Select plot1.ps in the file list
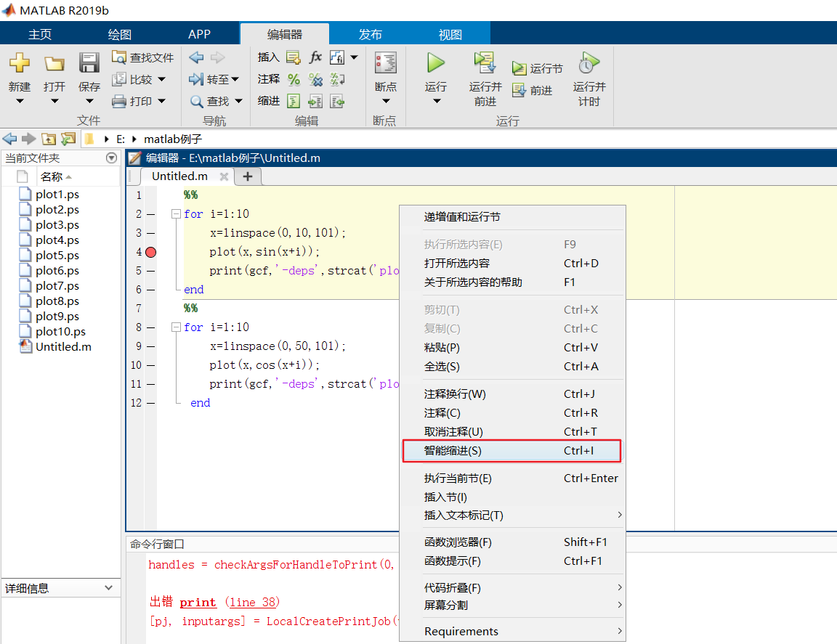The image size is (837, 644). click(57, 194)
